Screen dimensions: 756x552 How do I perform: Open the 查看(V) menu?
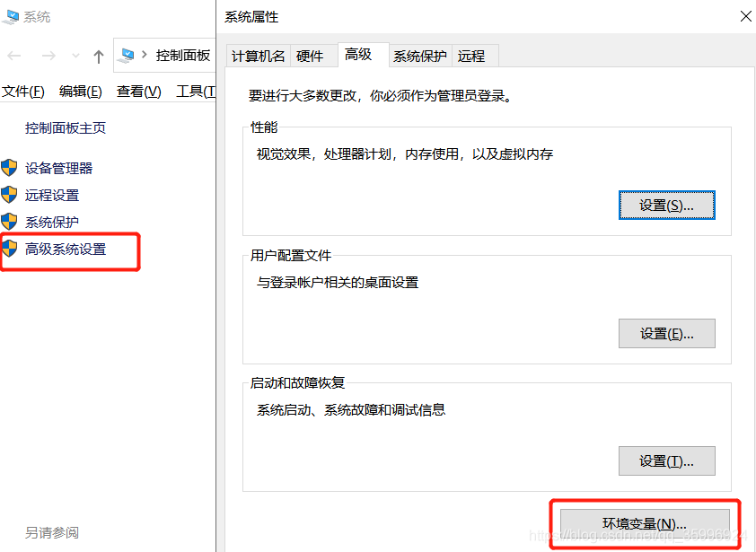click(139, 92)
